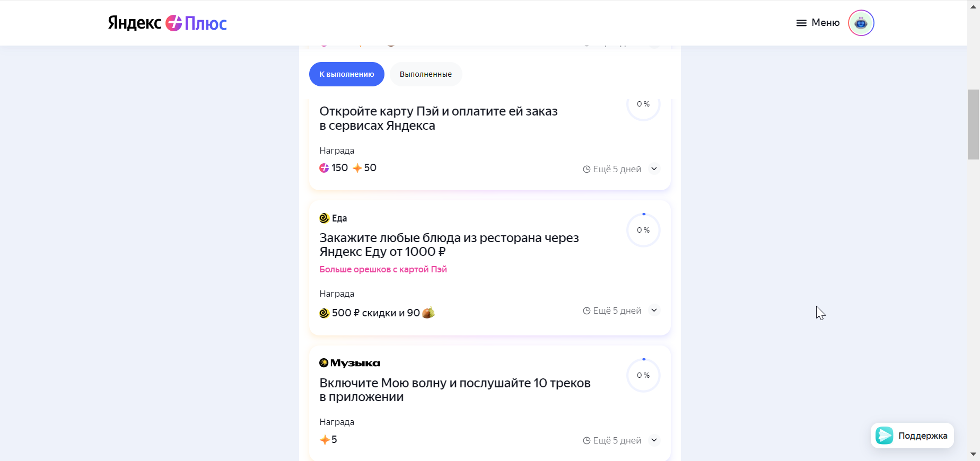
Task: Open the Поддержка support button
Action: (x=912, y=436)
